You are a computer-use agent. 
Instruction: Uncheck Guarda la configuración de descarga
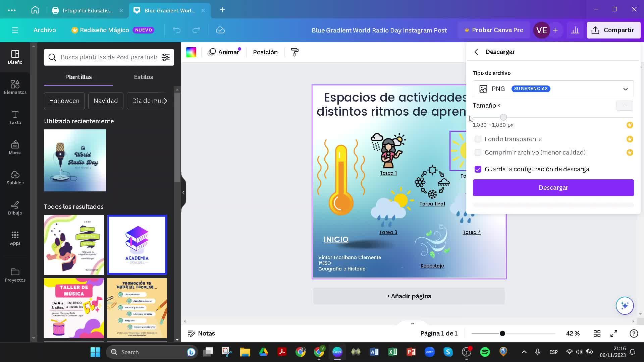point(478,169)
